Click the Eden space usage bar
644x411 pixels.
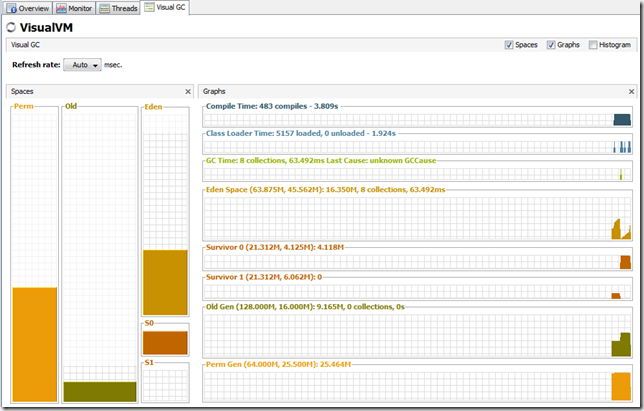165,282
